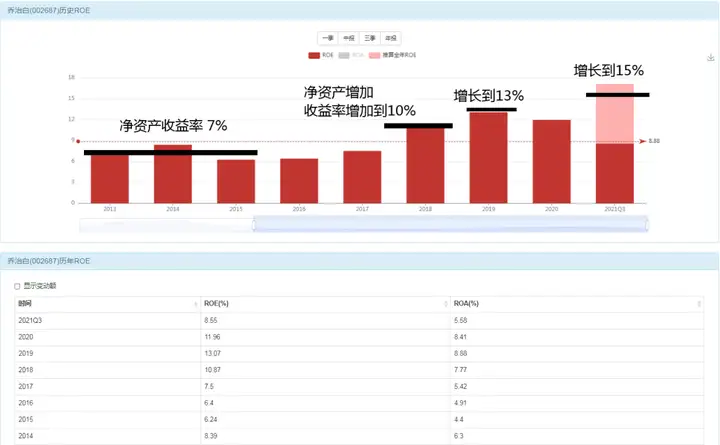720x445 pixels.
Task: Toggle the ROE legend series
Action: [x=321, y=55]
